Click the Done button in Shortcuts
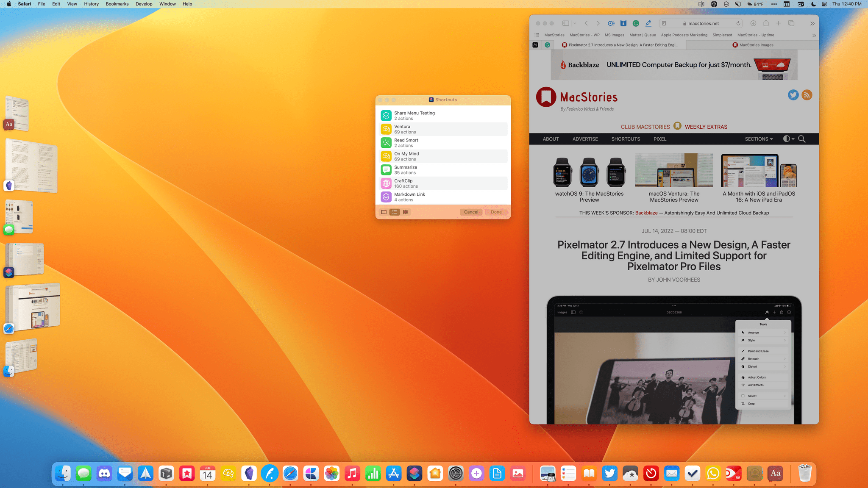Screen dimensions: 868x488 coord(496,211)
